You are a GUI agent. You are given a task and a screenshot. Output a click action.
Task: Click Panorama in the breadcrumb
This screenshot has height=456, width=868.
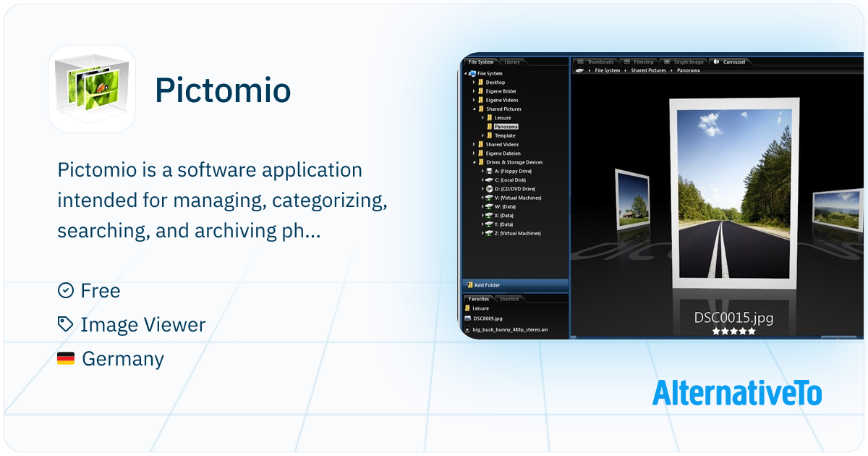[x=689, y=70]
